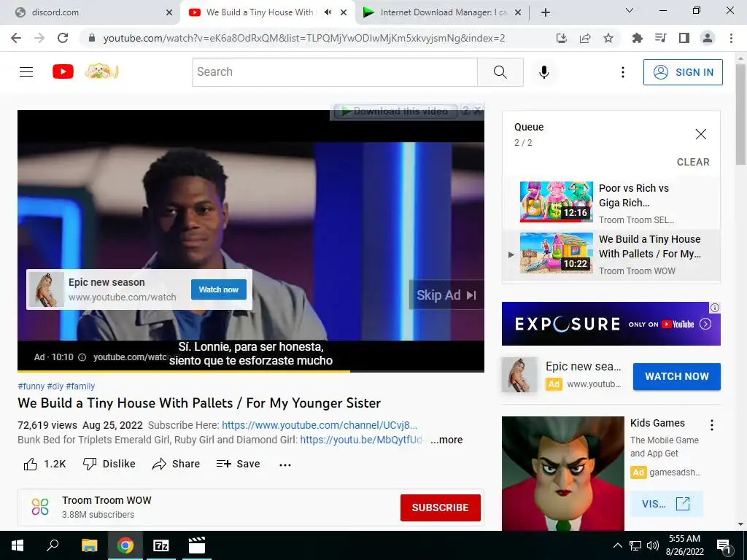The image size is (747, 560).
Task: Open a new browser tab
Action: tap(546, 12)
